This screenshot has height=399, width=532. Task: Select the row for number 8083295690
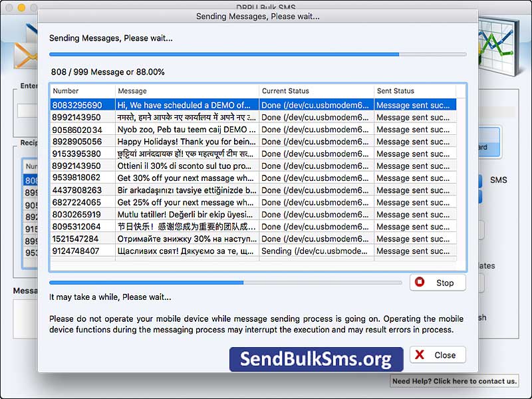click(x=199, y=105)
